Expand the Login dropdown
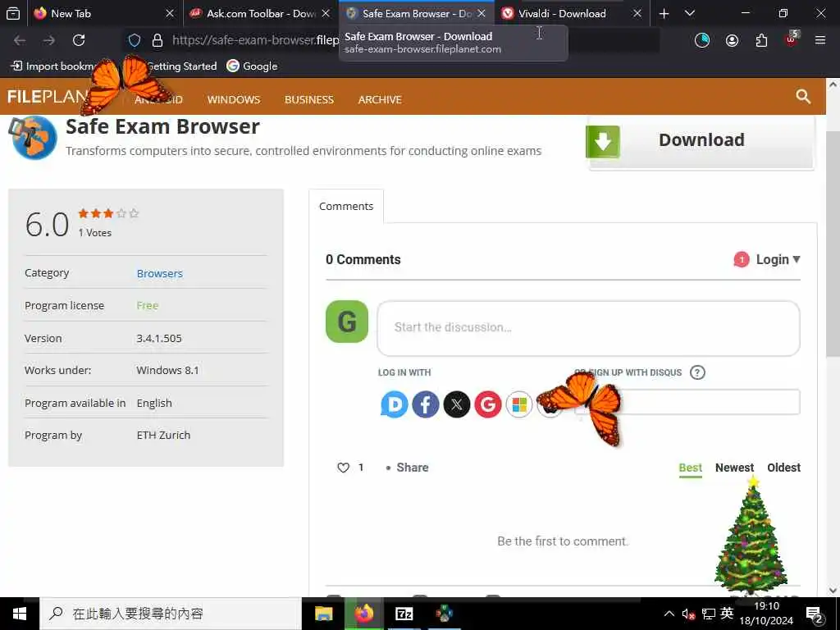The image size is (840, 630). point(778,259)
